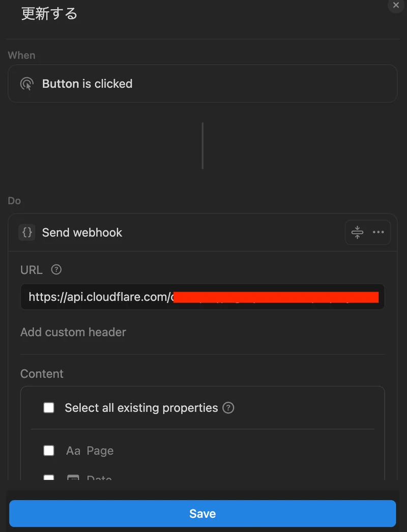The width and height of the screenshot is (407, 532).
Task: Click the Page property label
Action: pyautogui.click(x=100, y=451)
